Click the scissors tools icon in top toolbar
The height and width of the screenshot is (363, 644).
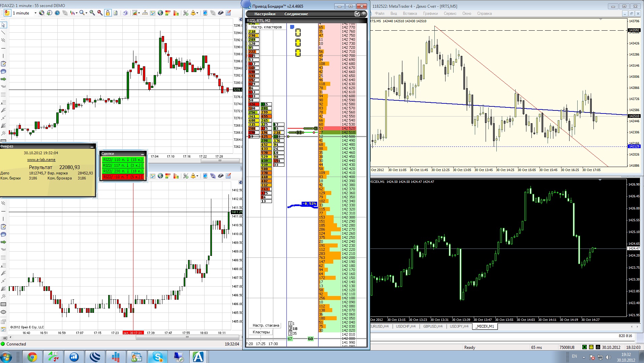186,13
